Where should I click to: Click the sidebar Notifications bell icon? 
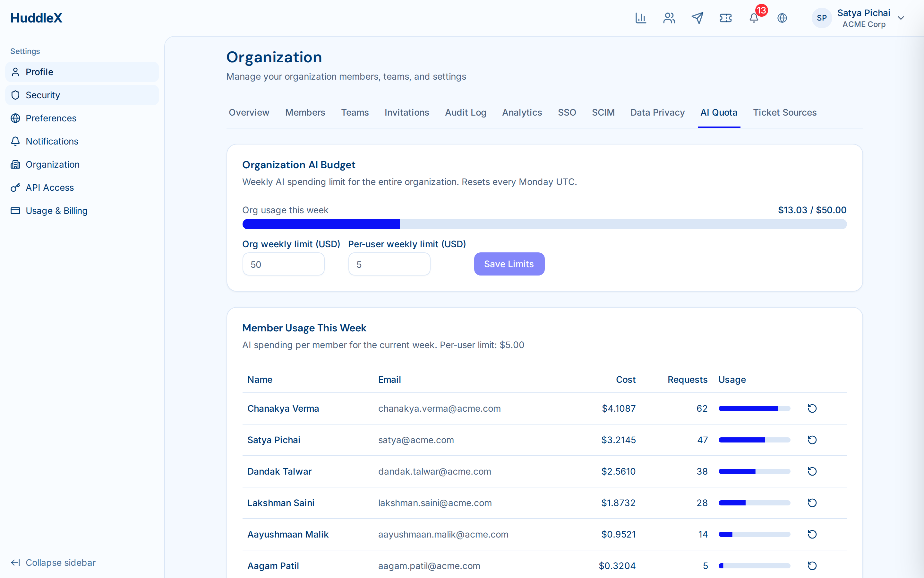click(x=15, y=141)
